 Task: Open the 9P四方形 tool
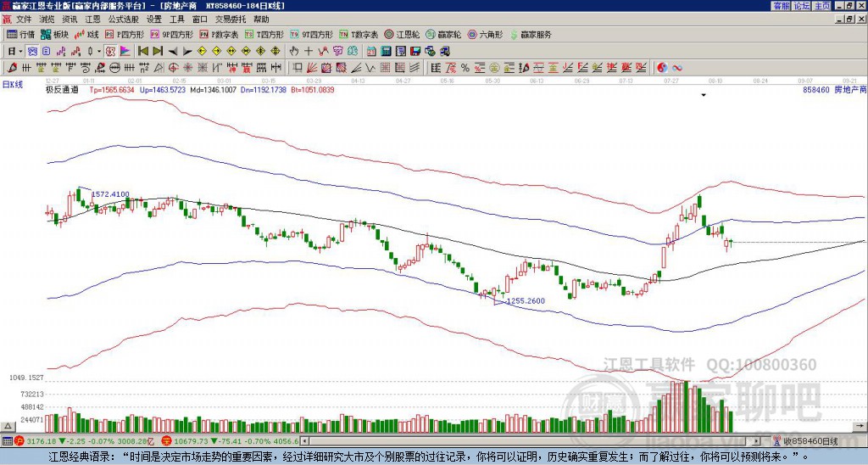click(172, 34)
